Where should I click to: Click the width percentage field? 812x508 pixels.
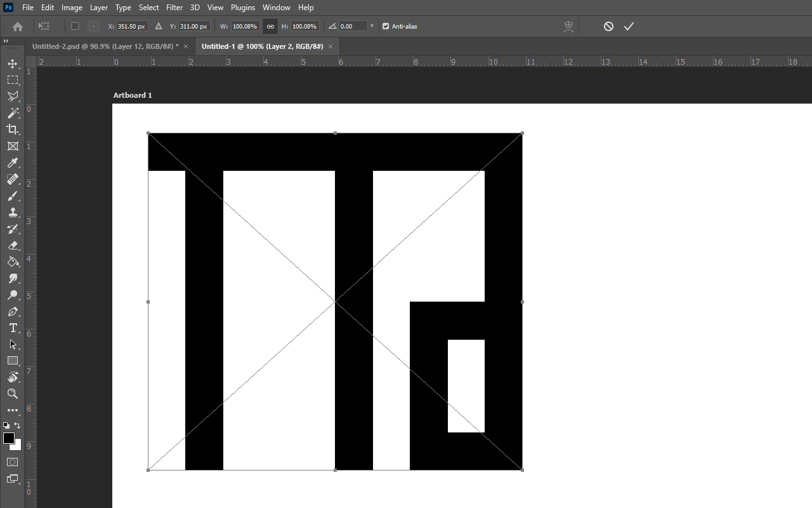click(245, 27)
